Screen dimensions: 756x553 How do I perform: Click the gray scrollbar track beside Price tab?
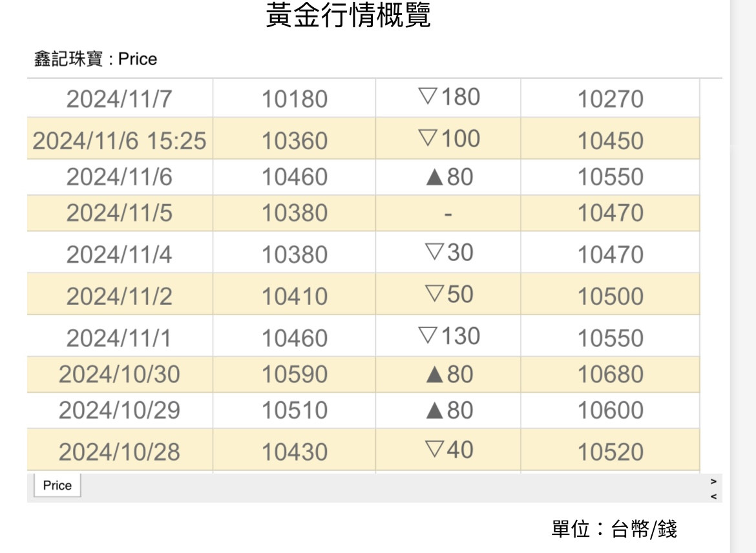[388, 488]
